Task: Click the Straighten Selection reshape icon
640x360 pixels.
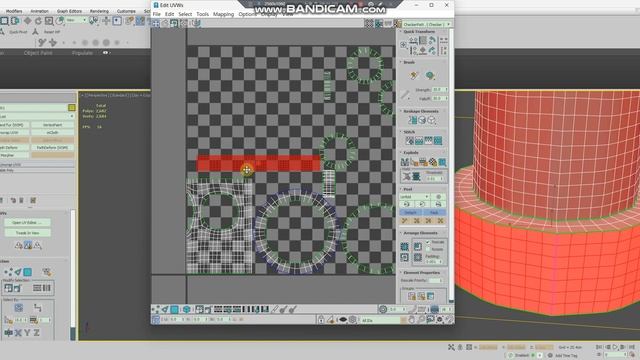Action: [413, 120]
